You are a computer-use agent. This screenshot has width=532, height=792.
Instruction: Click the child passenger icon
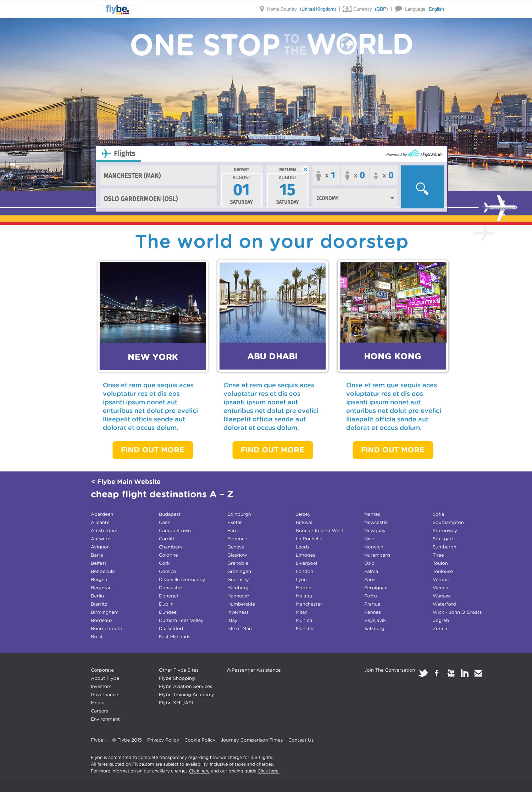tap(347, 175)
